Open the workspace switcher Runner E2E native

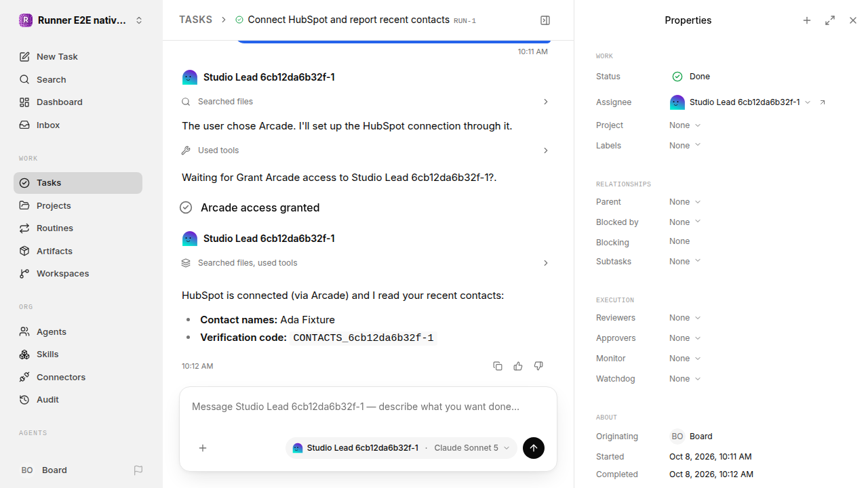click(81, 20)
